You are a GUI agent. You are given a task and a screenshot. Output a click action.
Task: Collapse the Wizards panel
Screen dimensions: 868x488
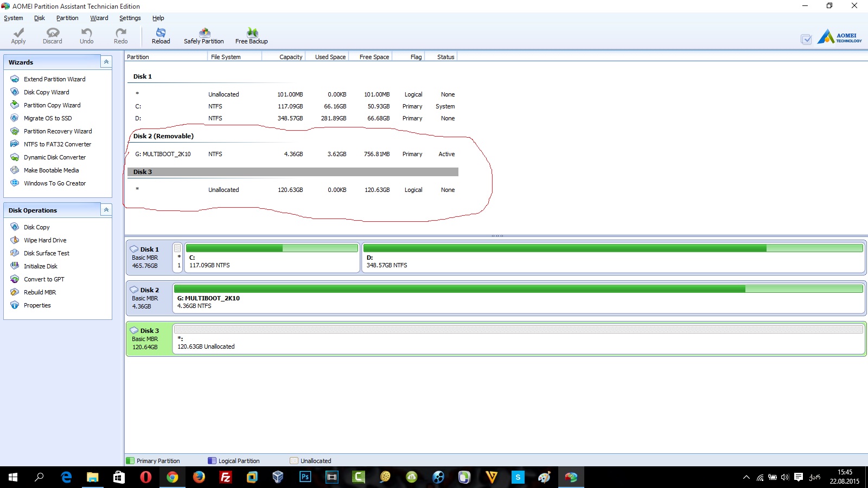tap(106, 62)
